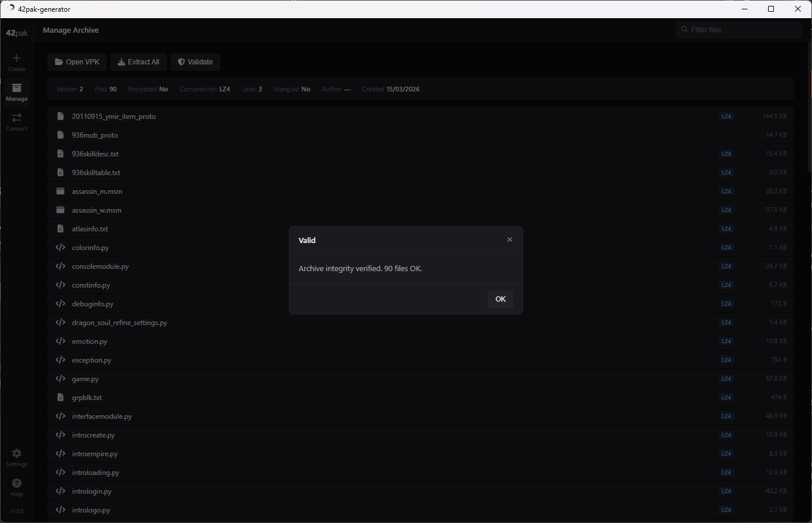Select introempire.py file name
812x523 pixels.
click(95, 454)
